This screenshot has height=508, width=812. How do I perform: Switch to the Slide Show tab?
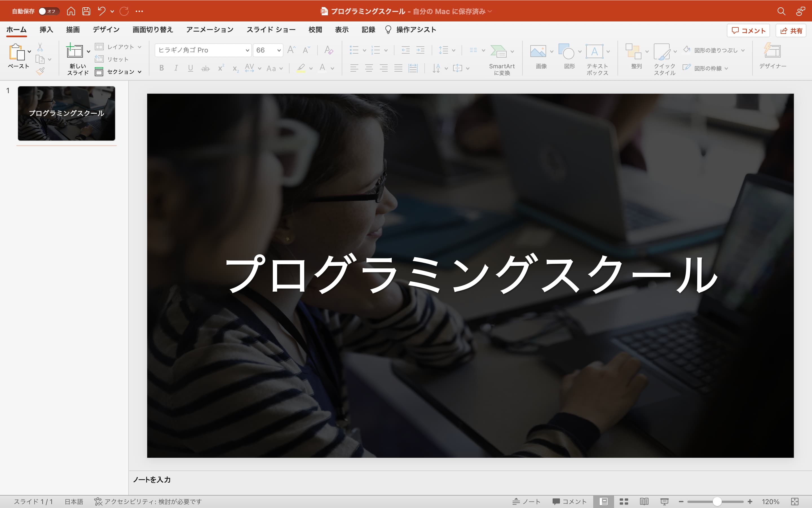[x=271, y=30]
